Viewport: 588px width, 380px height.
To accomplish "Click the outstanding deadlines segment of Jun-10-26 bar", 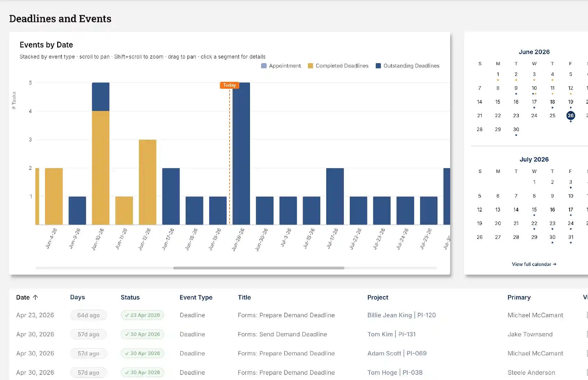I will (100, 97).
